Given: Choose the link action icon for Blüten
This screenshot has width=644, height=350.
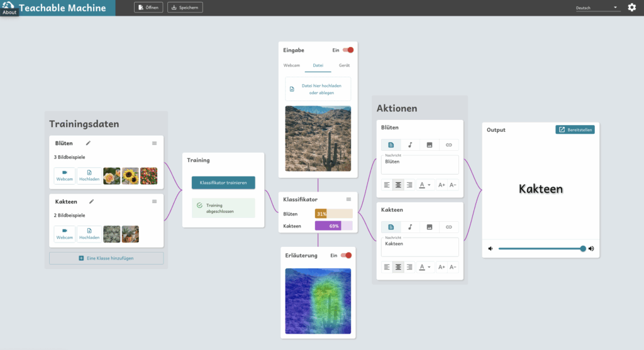Looking at the screenshot, I should tap(448, 145).
